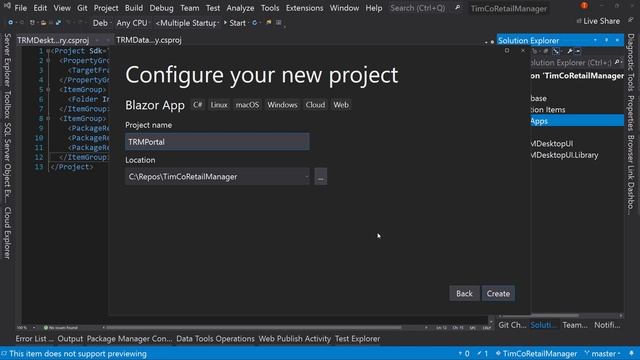This screenshot has height=360, width=640.
Task: Open the Team menu
Action: (189, 8)
